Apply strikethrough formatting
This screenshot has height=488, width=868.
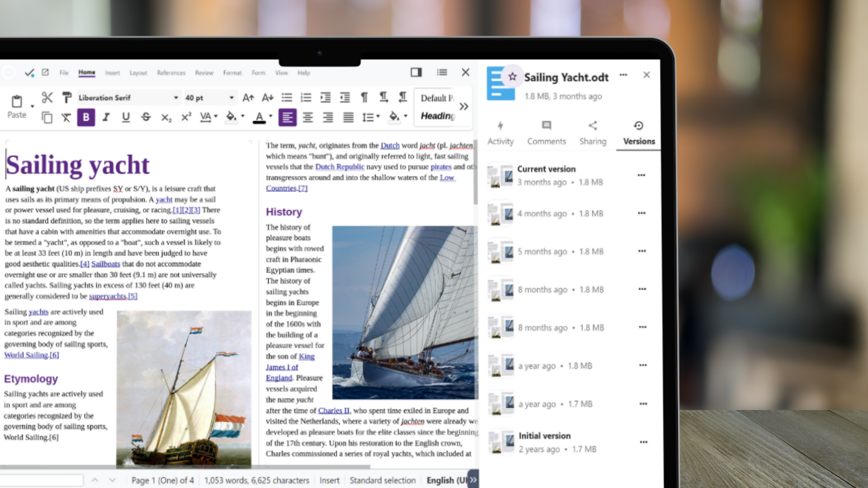tap(146, 117)
